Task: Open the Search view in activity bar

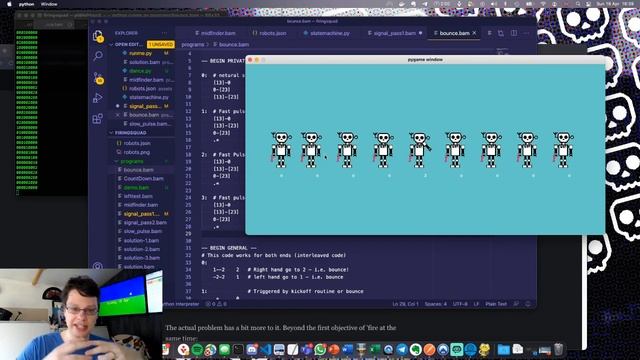Action: click(98, 56)
